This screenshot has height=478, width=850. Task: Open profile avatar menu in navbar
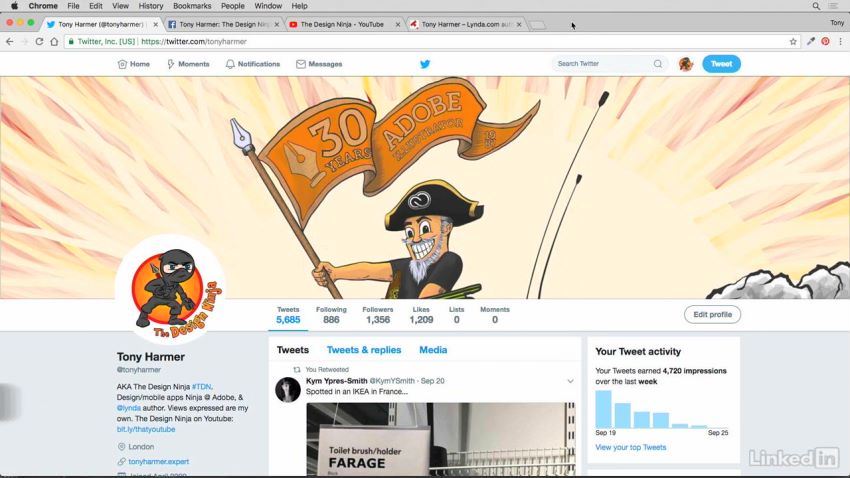pos(685,64)
